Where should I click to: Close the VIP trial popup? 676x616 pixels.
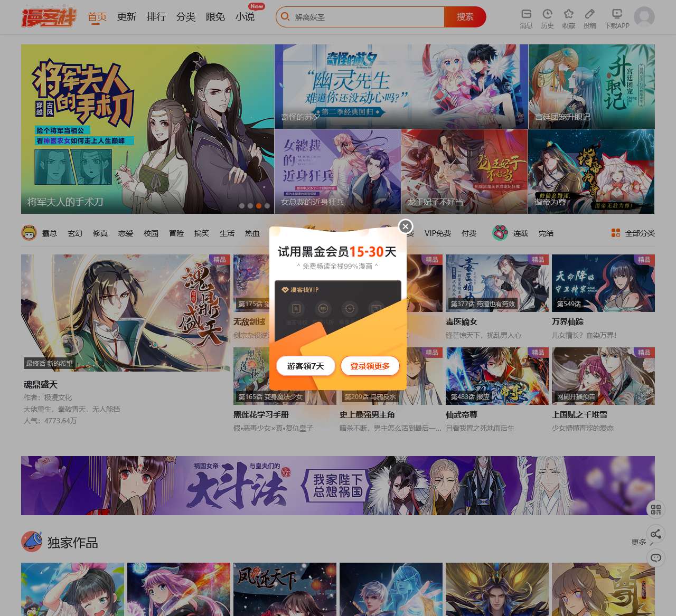pos(405,226)
